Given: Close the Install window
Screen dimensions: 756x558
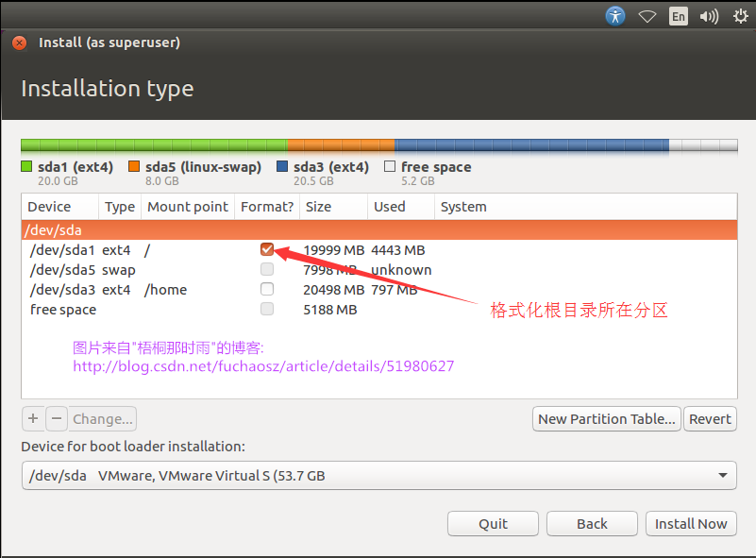Looking at the screenshot, I should click(20, 42).
